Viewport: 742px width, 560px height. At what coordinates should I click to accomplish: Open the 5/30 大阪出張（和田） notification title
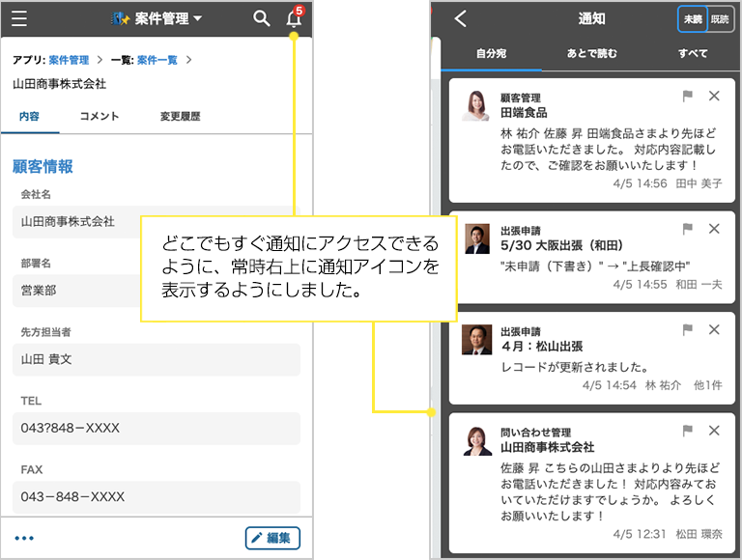[x=561, y=245]
